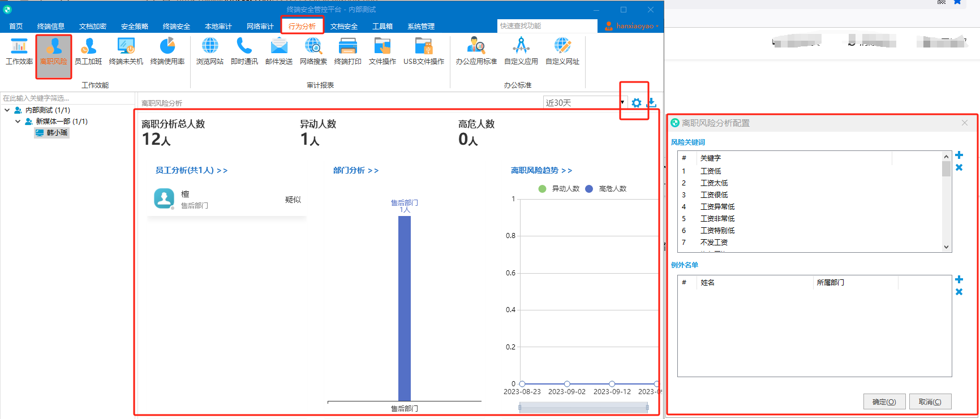Switch to the 文档加密 tab
The image size is (980, 419).
(93, 26)
